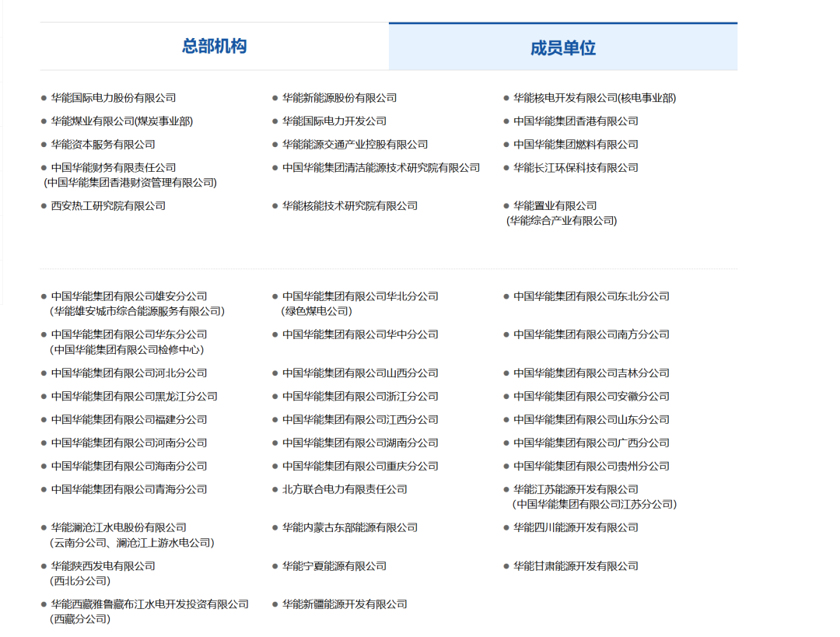The width and height of the screenshot is (840, 637).
Task: Open 中国华能集团有限公司浙江分公司
Action: click(x=361, y=397)
